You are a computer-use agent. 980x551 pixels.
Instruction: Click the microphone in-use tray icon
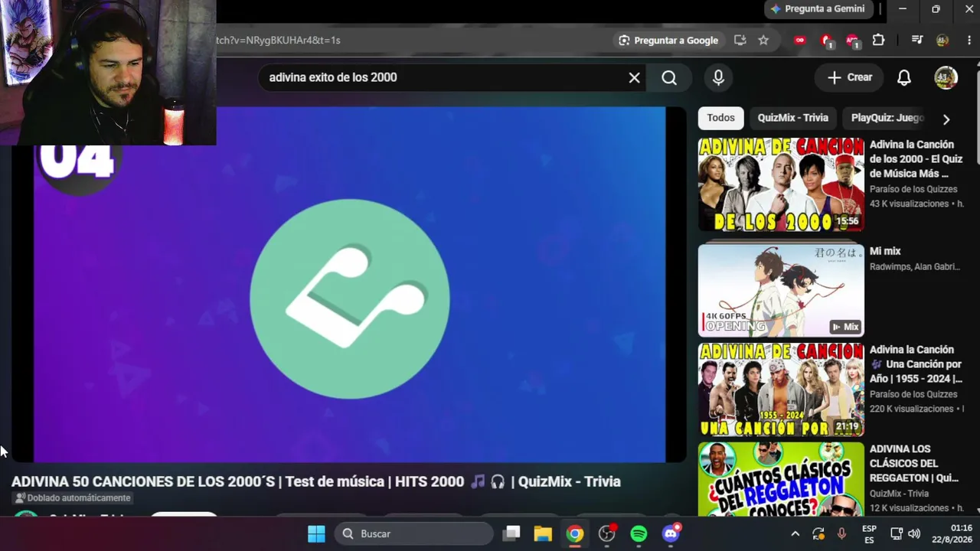click(x=841, y=534)
